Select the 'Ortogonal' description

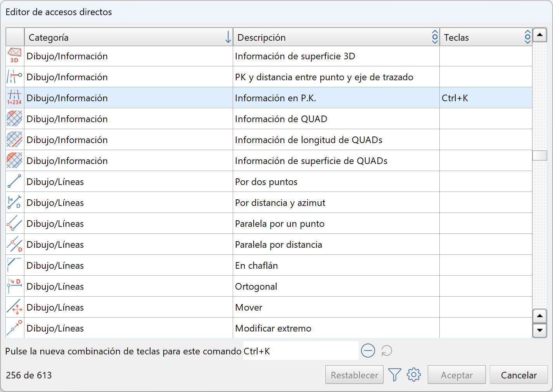(x=256, y=287)
